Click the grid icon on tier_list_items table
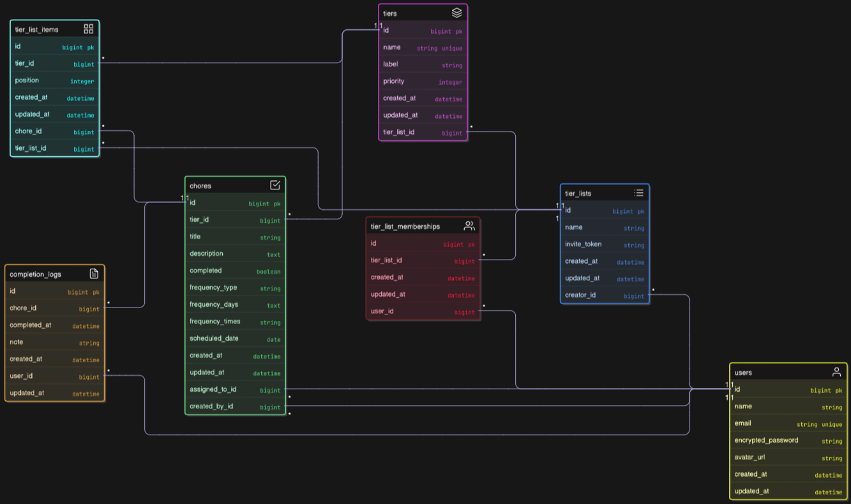 click(89, 29)
